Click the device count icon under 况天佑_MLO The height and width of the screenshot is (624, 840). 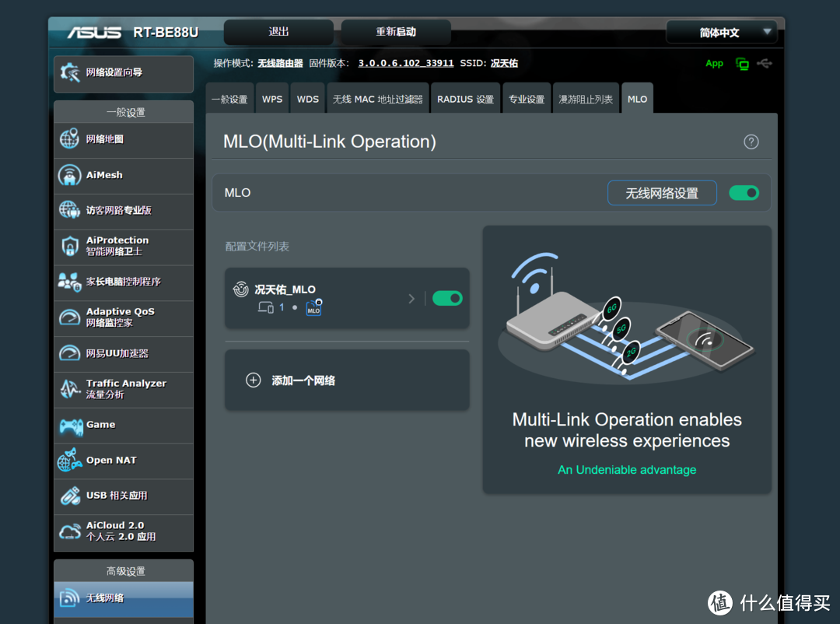[266, 307]
